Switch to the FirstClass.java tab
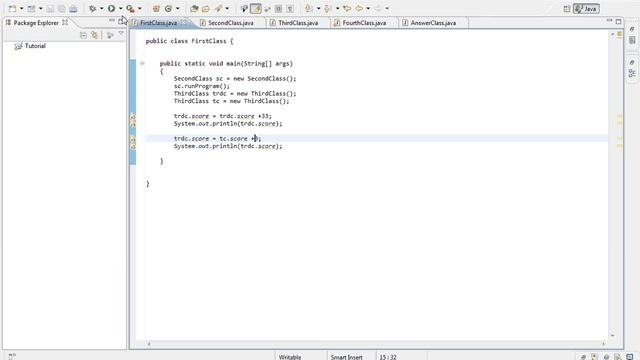This screenshot has height=360, width=640. [x=159, y=23]
